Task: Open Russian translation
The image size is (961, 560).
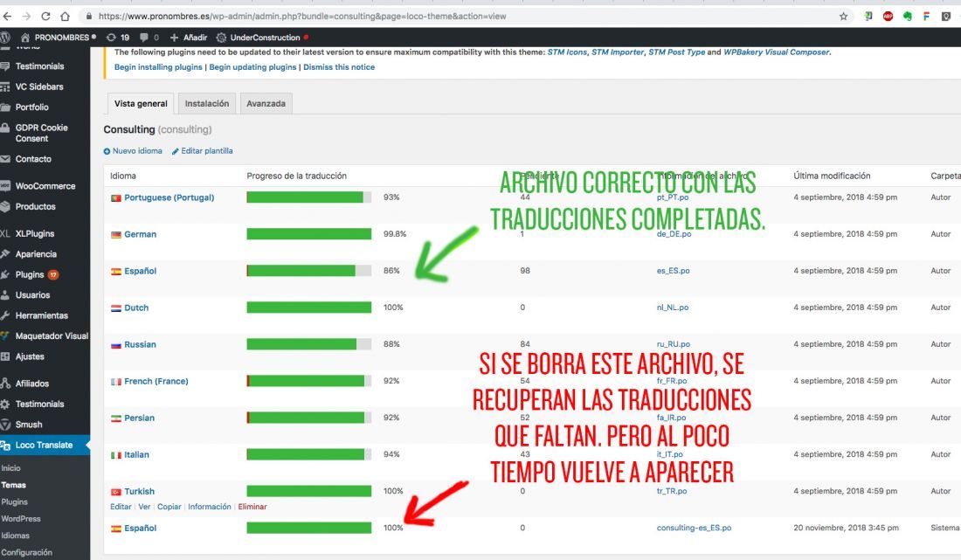Action: 140,345
